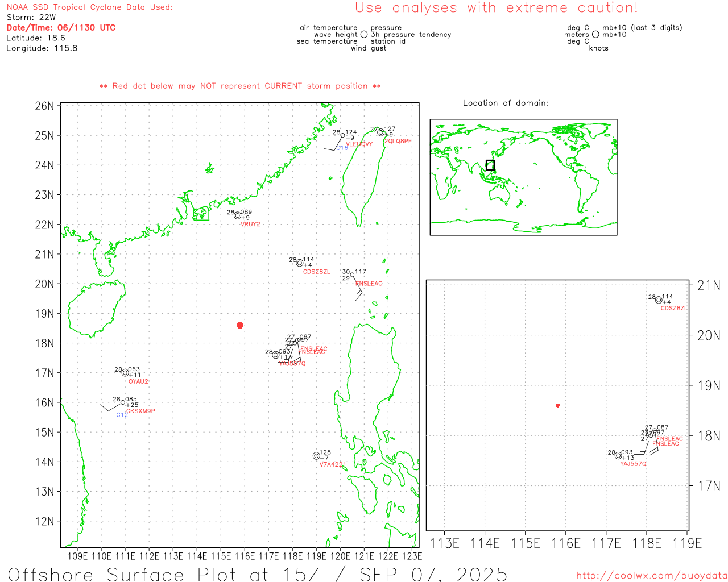Select CDSZ8ZL label in the zoomed inset map
This screenshot has height=582, width=728.
pyautogui.click(x=674, y=308)
